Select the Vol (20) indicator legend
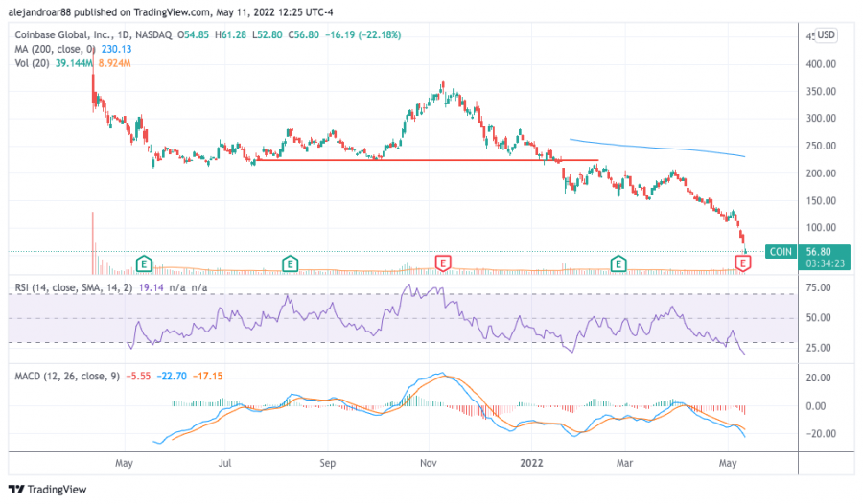 coord(32,63)
